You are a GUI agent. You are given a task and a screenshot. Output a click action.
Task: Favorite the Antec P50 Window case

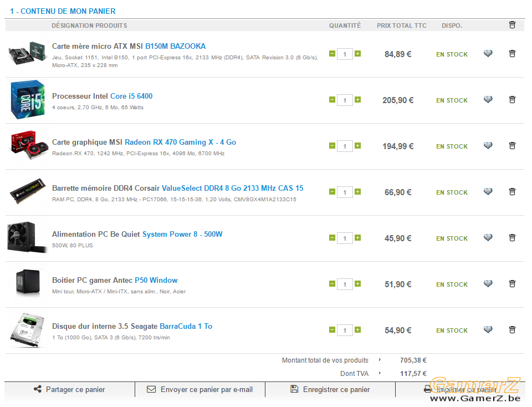pyautogui.click(x=488, y=284)
